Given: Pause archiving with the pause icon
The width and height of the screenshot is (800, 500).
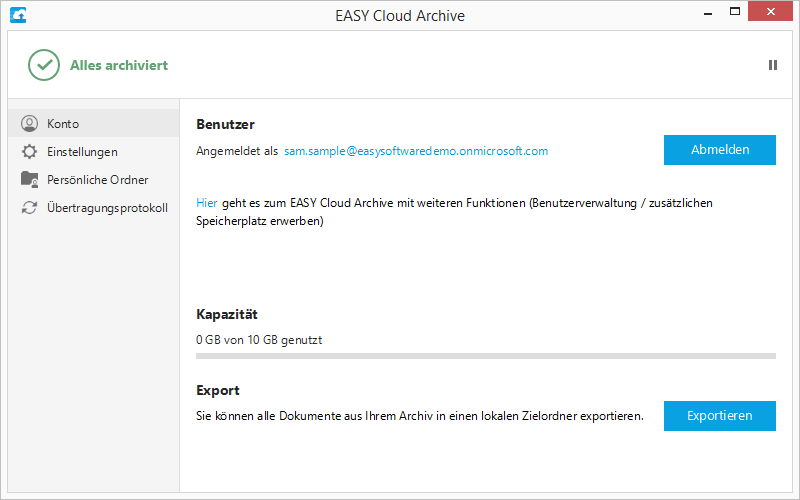Looking at the screenshot, I should pos(772,65).
